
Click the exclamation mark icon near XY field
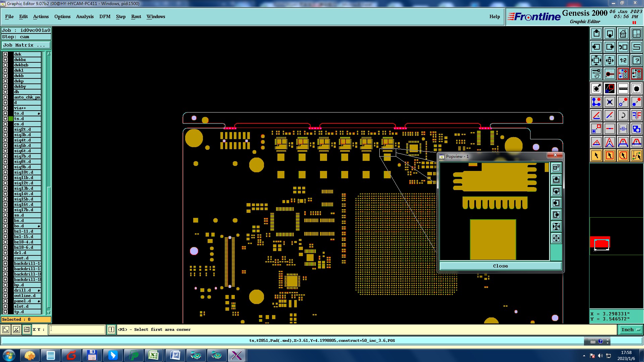(x=111, y=329)
